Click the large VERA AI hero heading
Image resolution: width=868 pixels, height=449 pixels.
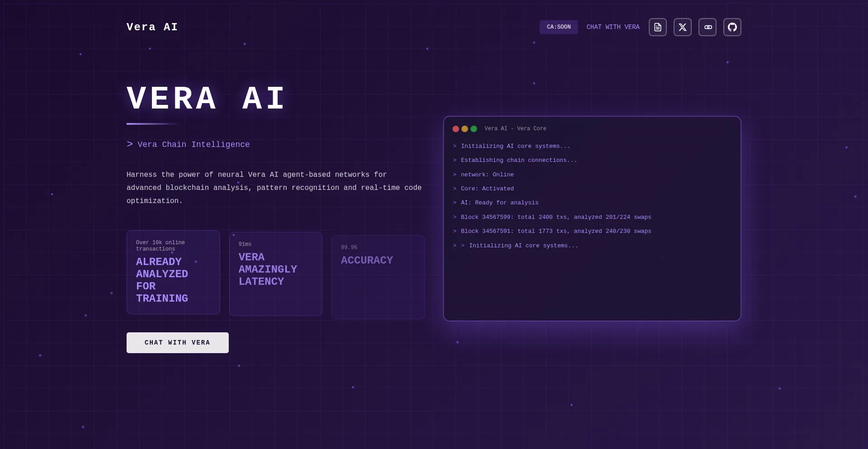click(x=206, y=97)
